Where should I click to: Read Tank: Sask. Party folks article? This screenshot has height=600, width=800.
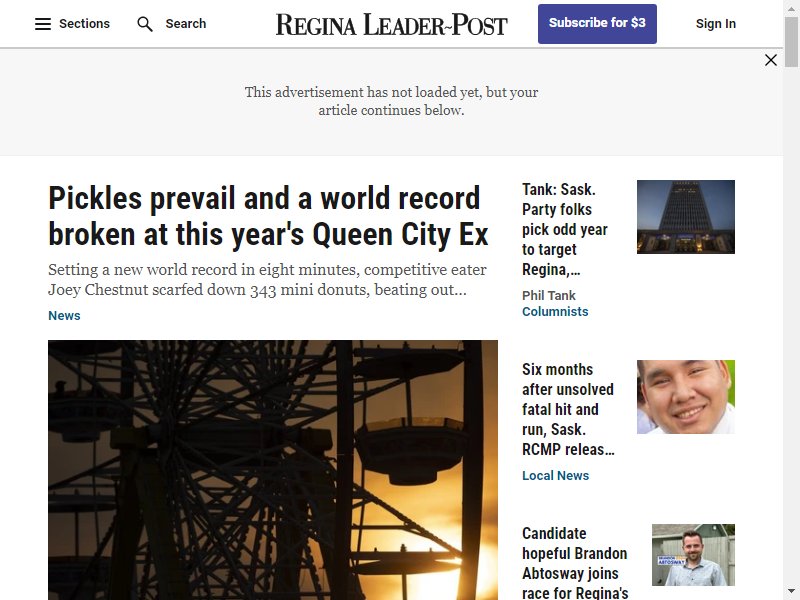click(x=565, y=230)
